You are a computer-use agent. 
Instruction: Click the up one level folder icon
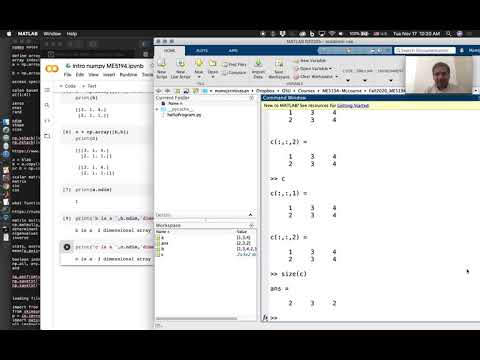tap(177, 91)
